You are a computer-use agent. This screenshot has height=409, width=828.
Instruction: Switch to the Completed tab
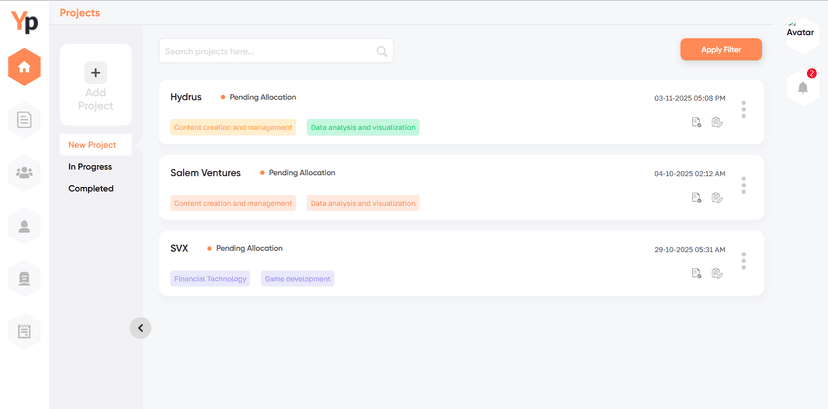tap(91, 188)
